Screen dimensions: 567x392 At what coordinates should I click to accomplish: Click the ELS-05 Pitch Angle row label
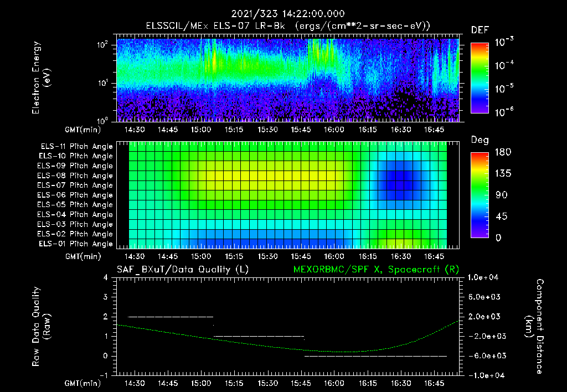coord(75,205)
